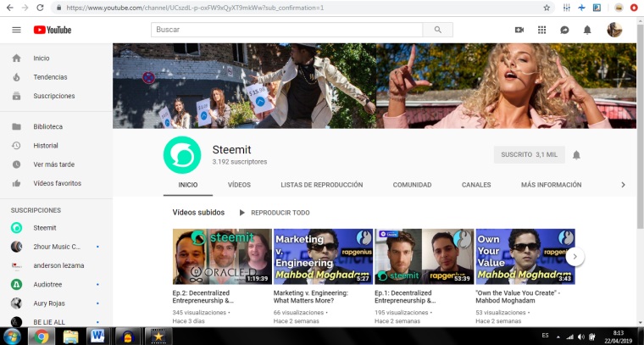Open Tendencias in sidebar
This screenshot has height=345, width=644.
(x=56, y=77)
